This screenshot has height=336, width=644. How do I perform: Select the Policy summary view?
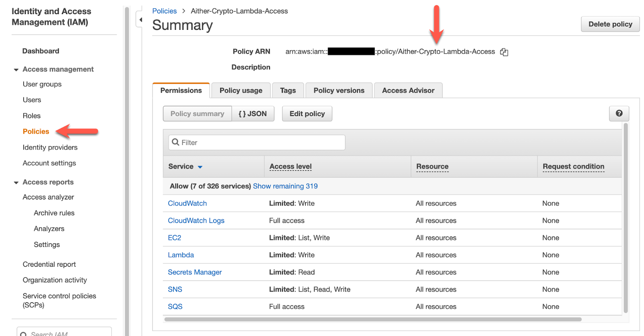197,114
